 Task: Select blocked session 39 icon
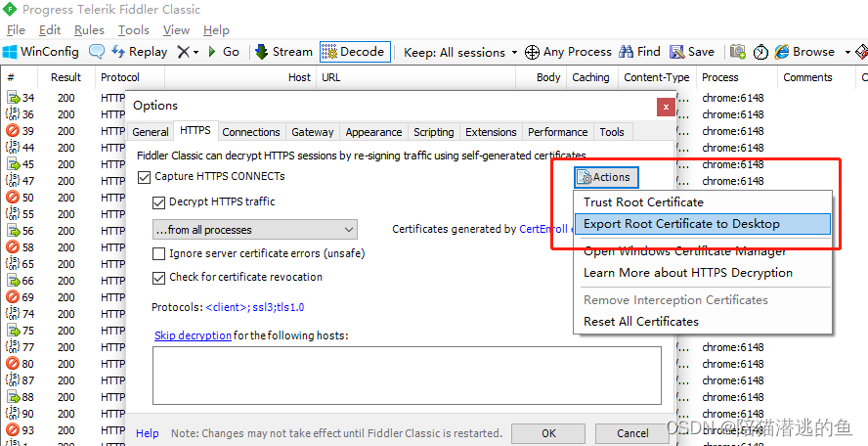coord(13,131)
